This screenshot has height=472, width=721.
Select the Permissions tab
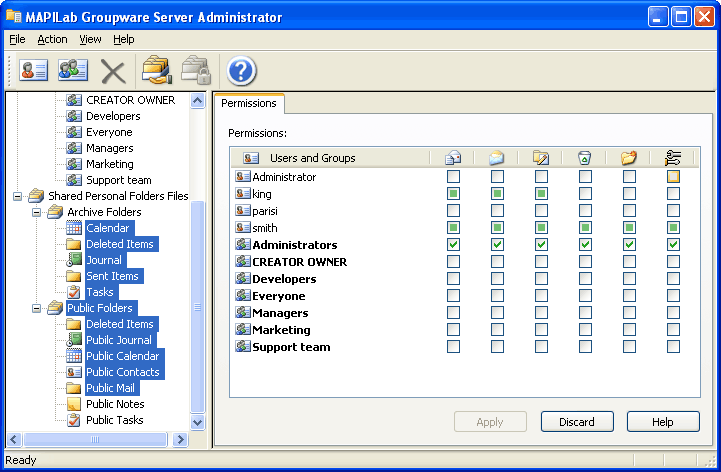pyautogui.click(x=249, y=104)
